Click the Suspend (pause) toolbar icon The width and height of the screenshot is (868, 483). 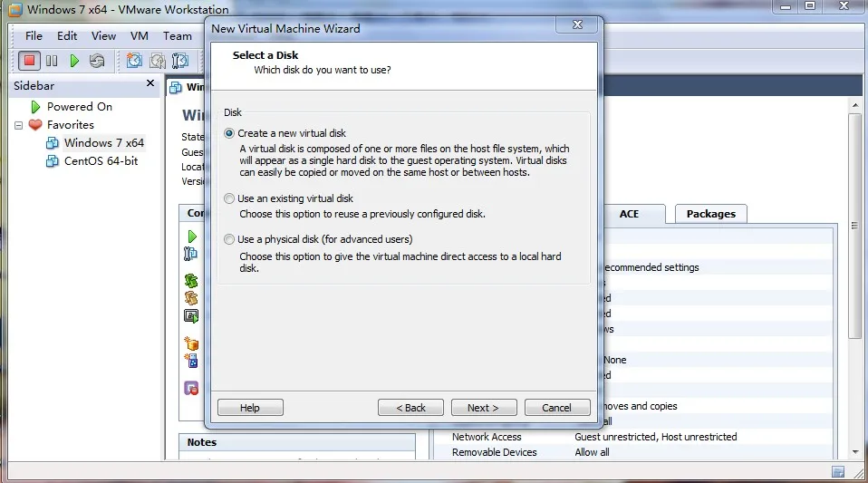point(52,61)
